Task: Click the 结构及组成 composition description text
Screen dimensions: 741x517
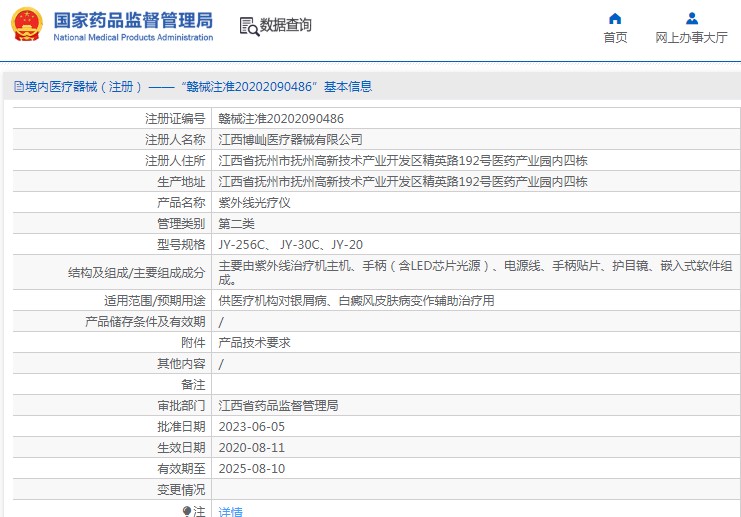Action: 475,273
